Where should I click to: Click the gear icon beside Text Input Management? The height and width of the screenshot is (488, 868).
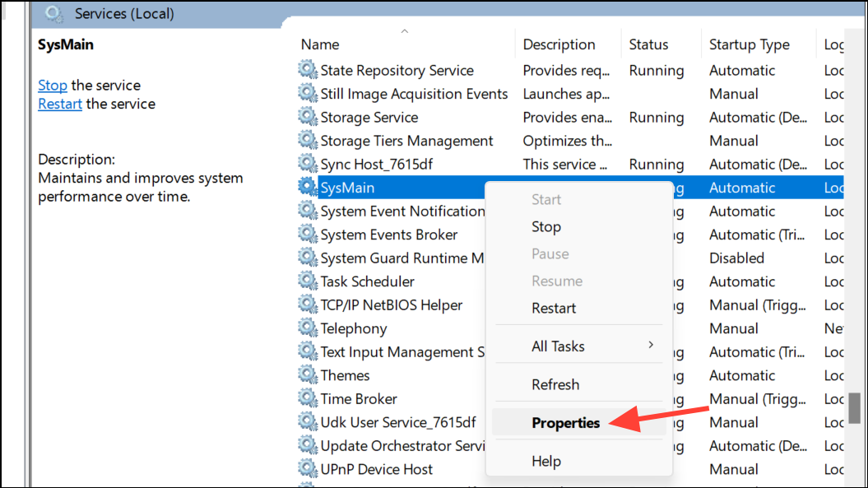(307, 351)
